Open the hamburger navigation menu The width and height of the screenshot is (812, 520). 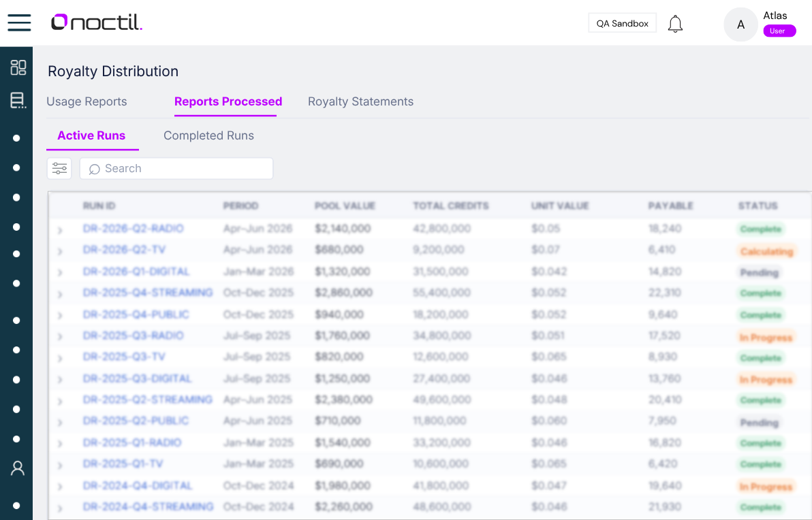(19, 22)
